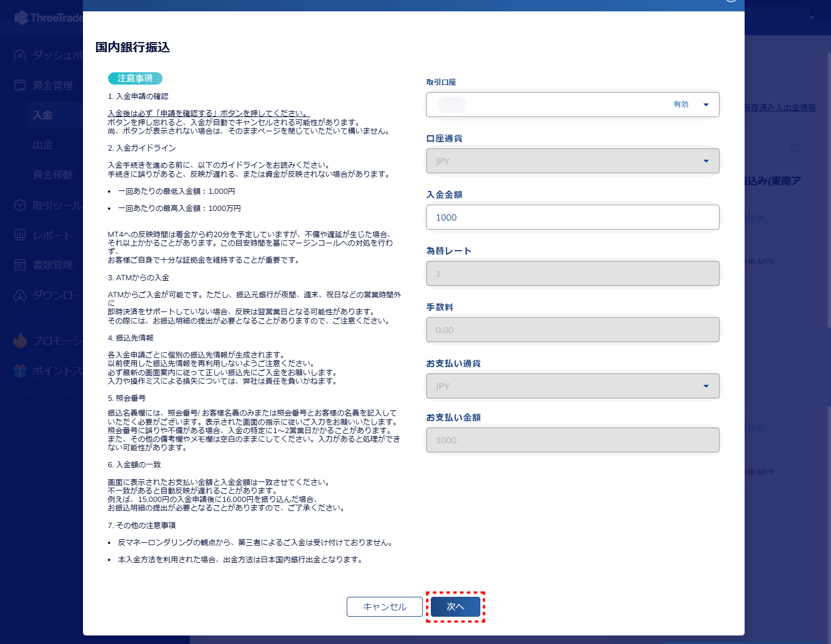Open the お支払い通貨 JPY dropdown
This screenshot has width=831, height=644.
tap(573, 386)
